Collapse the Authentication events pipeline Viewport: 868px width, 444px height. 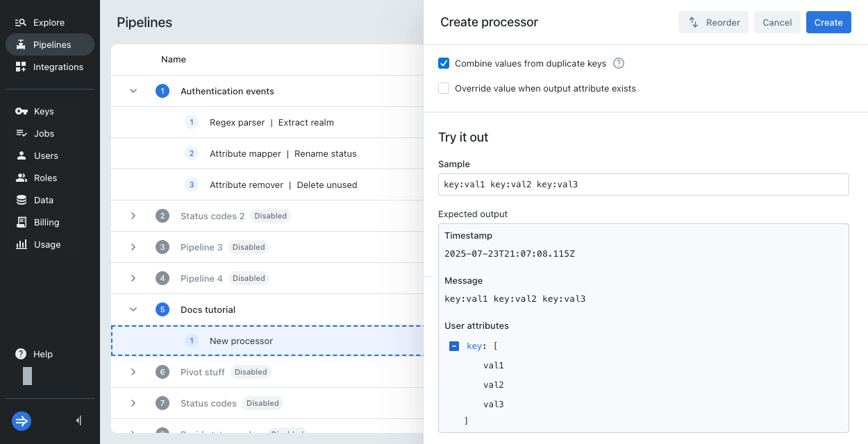133,91
